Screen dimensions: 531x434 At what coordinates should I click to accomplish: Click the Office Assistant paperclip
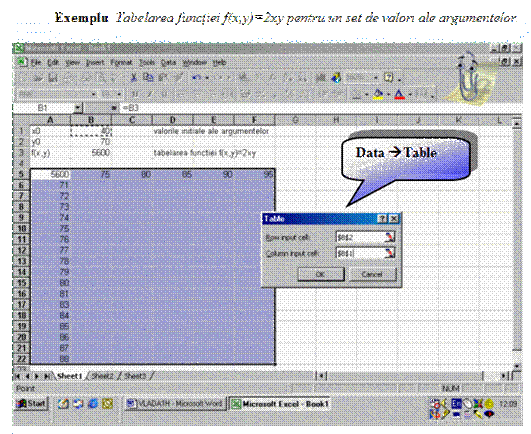(x=467, y=77)
